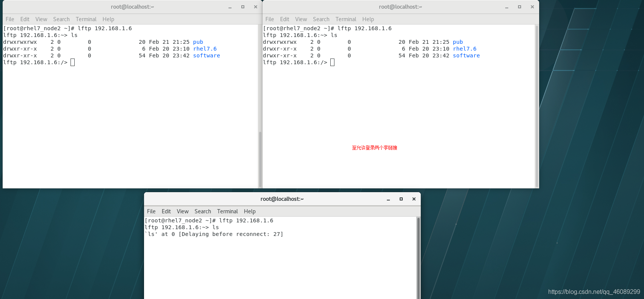Click 'rhel7.6' directory in right terminal
This screenshot has width=644, height=299.
click(465, 49)
